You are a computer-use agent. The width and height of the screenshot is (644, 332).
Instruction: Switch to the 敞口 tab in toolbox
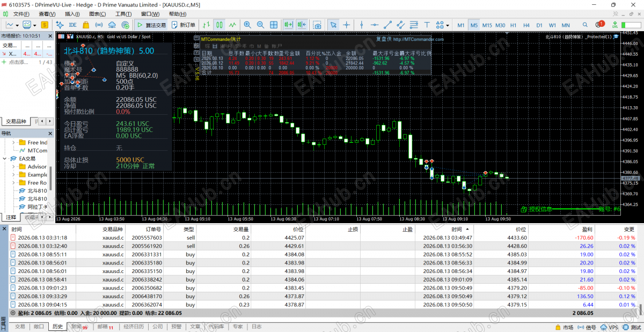pos(39,327)
